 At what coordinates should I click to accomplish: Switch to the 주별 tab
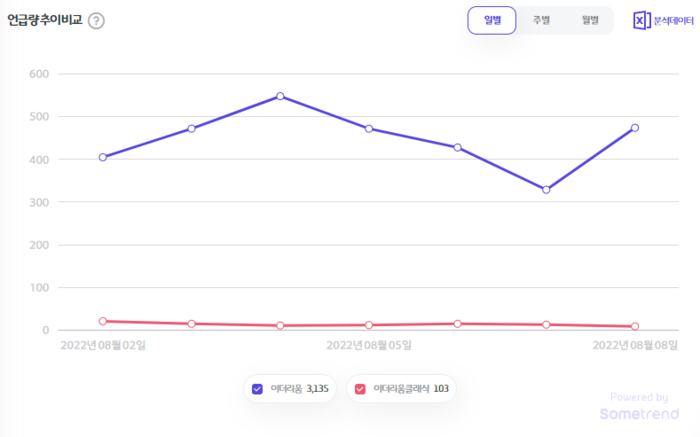(x=541, y=20)
